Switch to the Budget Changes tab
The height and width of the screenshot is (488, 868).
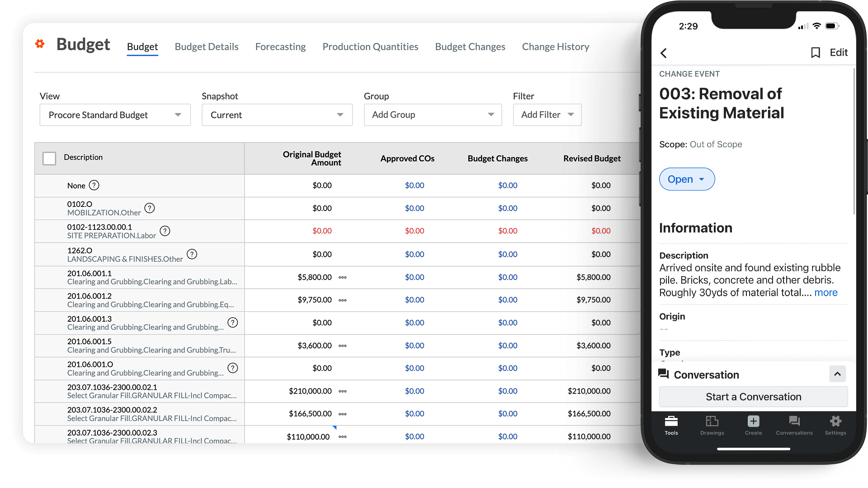pyautogui.click(x=470, y=47)
